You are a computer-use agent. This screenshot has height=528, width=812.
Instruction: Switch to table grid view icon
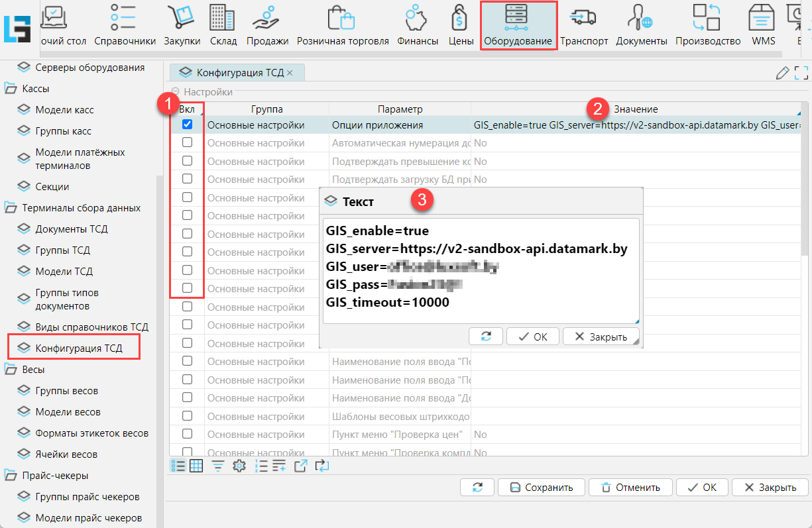196,466
